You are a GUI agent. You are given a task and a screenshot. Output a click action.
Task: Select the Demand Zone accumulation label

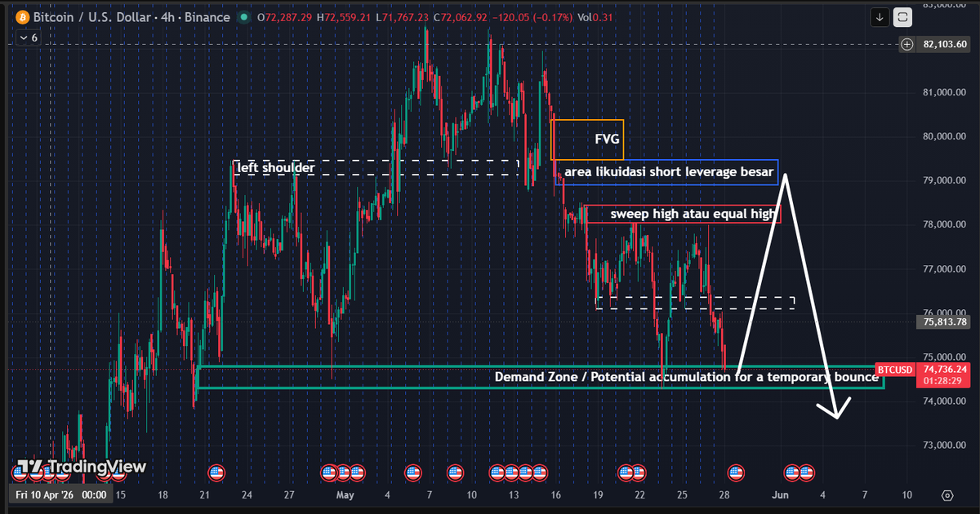686,377
